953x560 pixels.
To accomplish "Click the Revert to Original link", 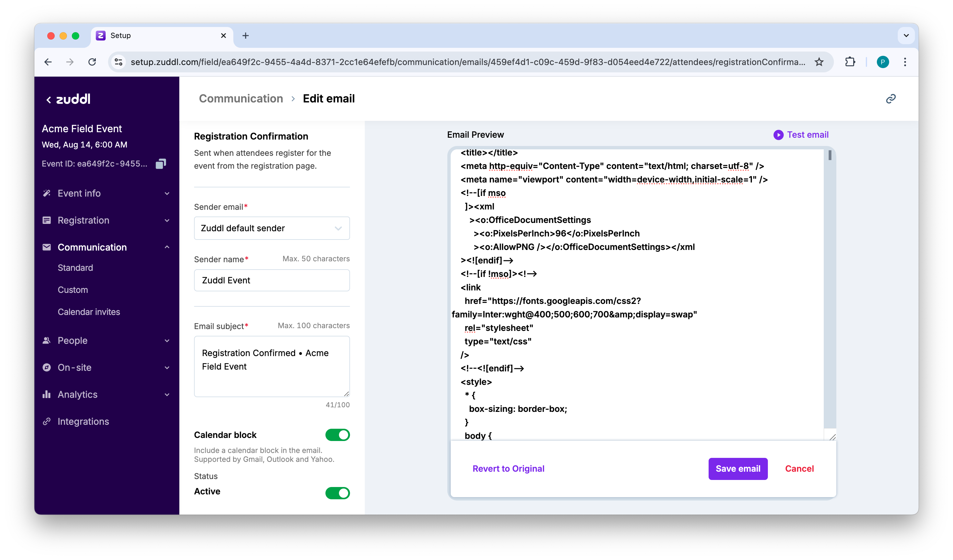I will click(508, 469).
